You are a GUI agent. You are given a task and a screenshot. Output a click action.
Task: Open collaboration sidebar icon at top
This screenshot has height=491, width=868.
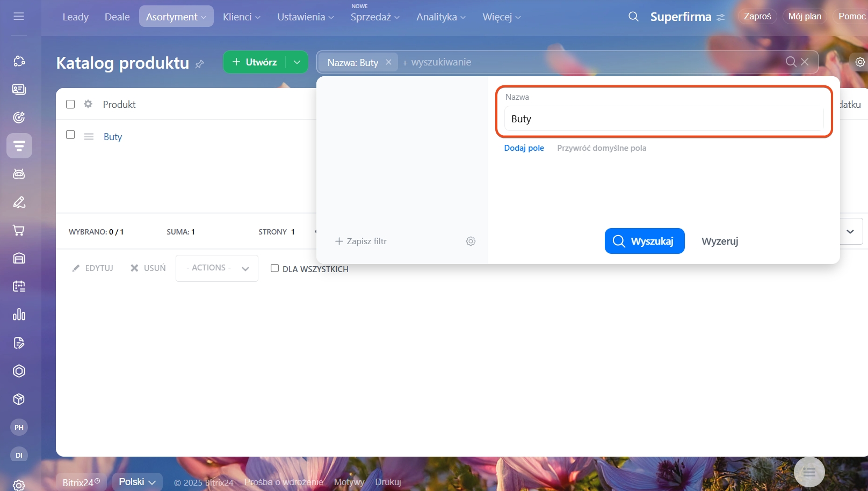[x=19, y=61]
